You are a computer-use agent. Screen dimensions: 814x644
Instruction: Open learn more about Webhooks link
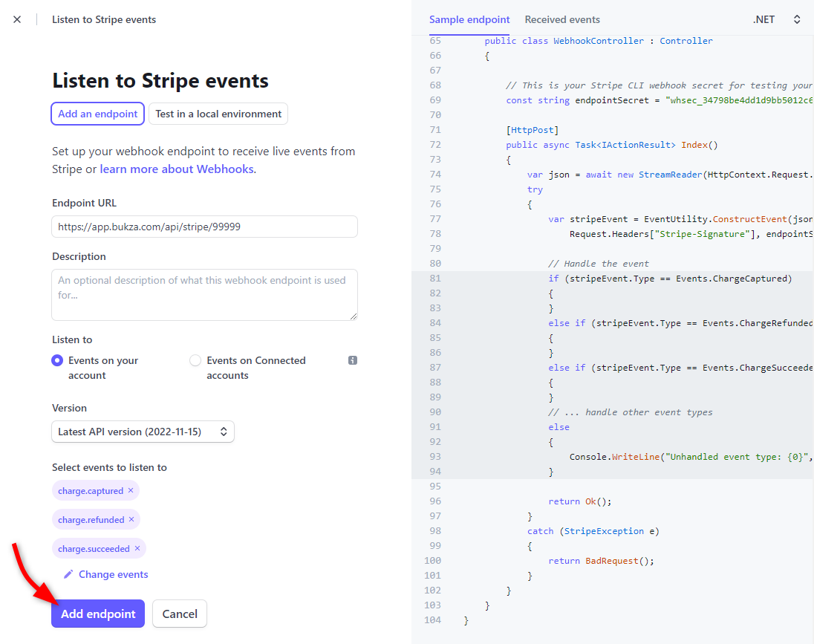[177, 169]
